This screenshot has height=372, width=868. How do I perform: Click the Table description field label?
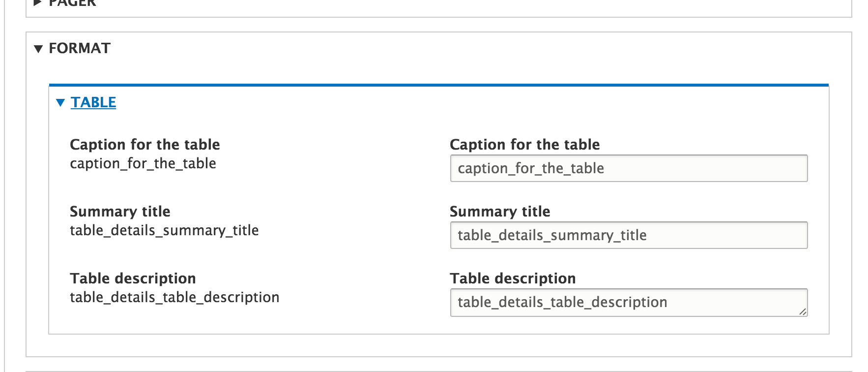point(513,278)
